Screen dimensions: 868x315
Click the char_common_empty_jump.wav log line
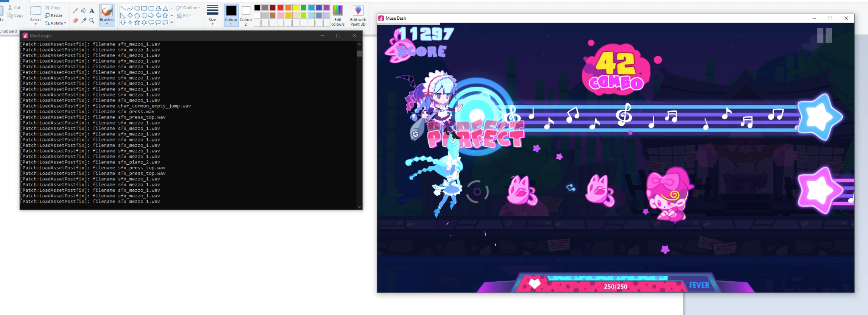click(106, 106)
